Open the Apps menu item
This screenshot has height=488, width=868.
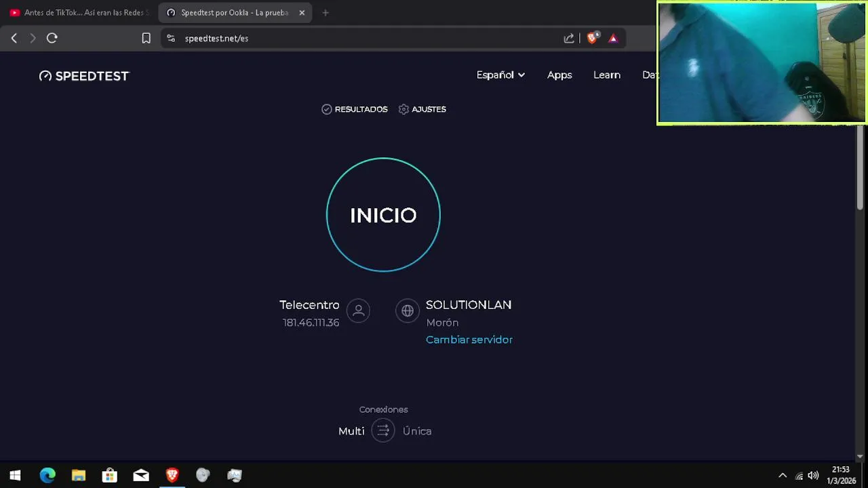pyautogui.click(x=559, y=75)
